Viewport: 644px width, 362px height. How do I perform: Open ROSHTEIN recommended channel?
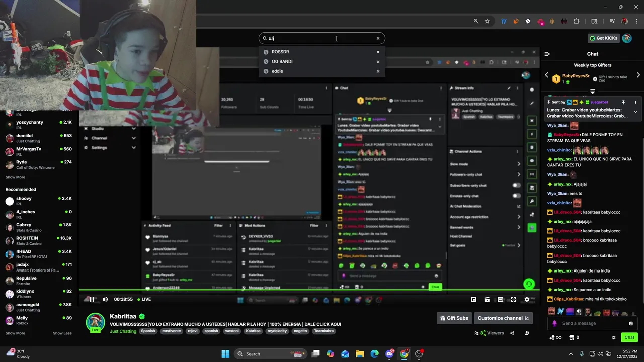(39, 241)
